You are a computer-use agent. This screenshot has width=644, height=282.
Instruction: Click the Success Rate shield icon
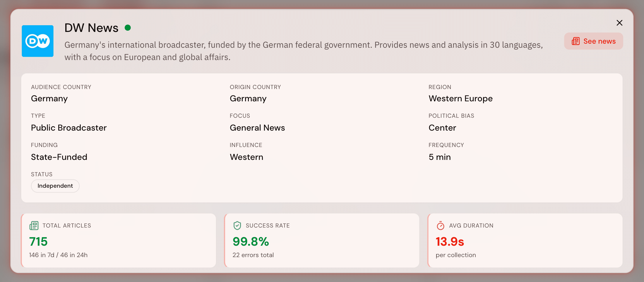pos(237,226)
